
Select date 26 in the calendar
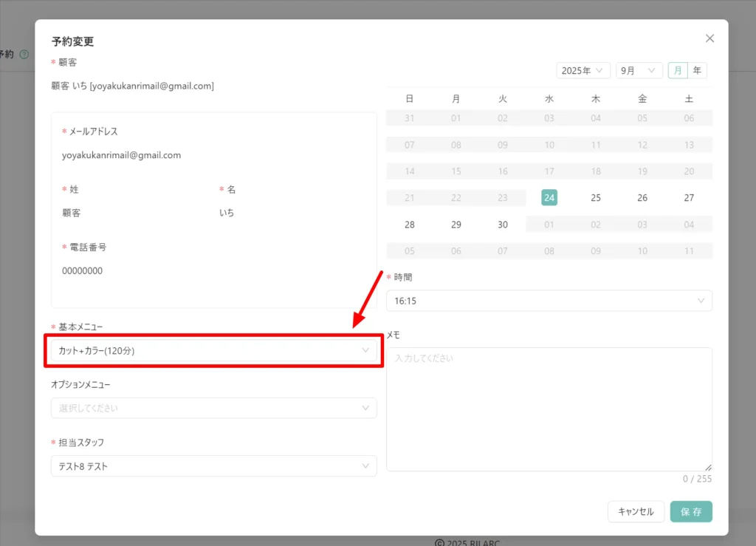pyautogui.click(x=642, y=198)
